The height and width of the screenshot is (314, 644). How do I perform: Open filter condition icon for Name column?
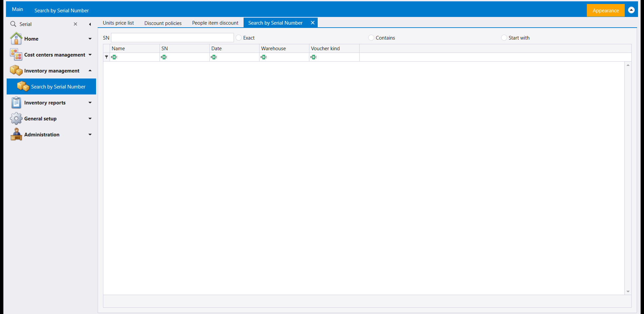click(x=114, y=57)
